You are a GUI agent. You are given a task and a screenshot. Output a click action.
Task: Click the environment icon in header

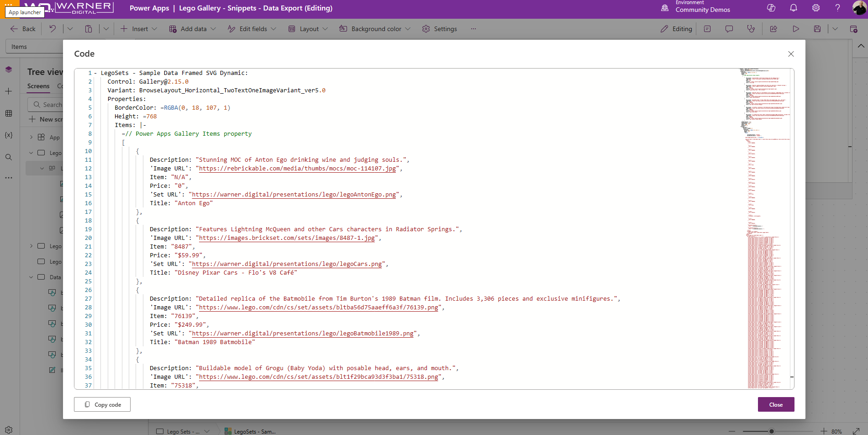pyautogui.click(x=665, y=8)
